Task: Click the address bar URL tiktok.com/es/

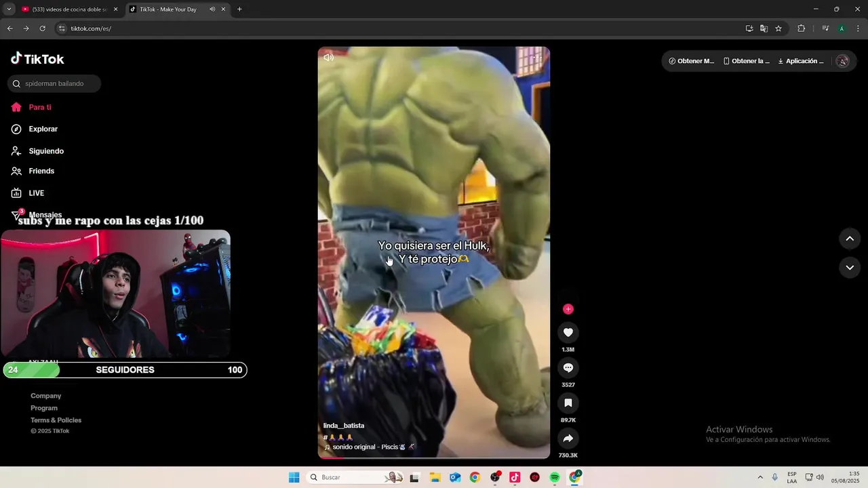Action: [91, 28]
